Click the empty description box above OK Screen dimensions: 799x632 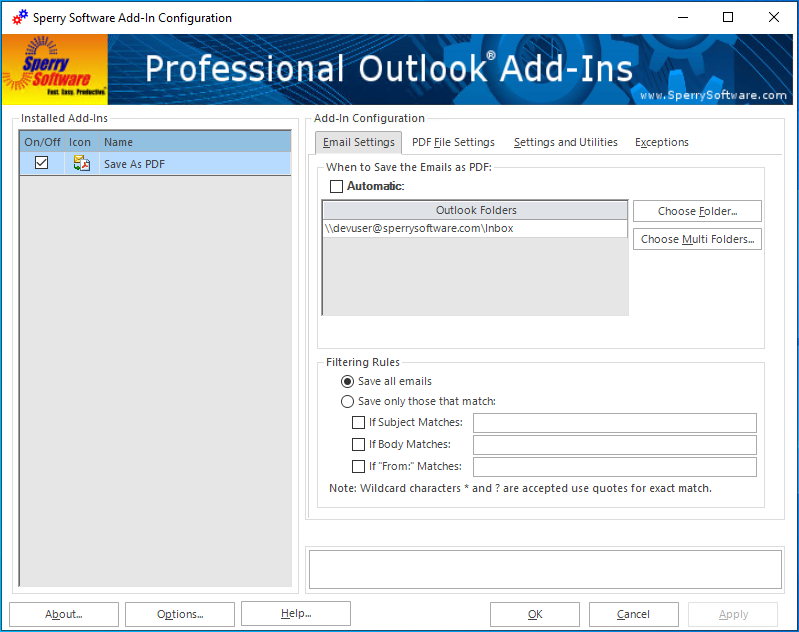545,569
